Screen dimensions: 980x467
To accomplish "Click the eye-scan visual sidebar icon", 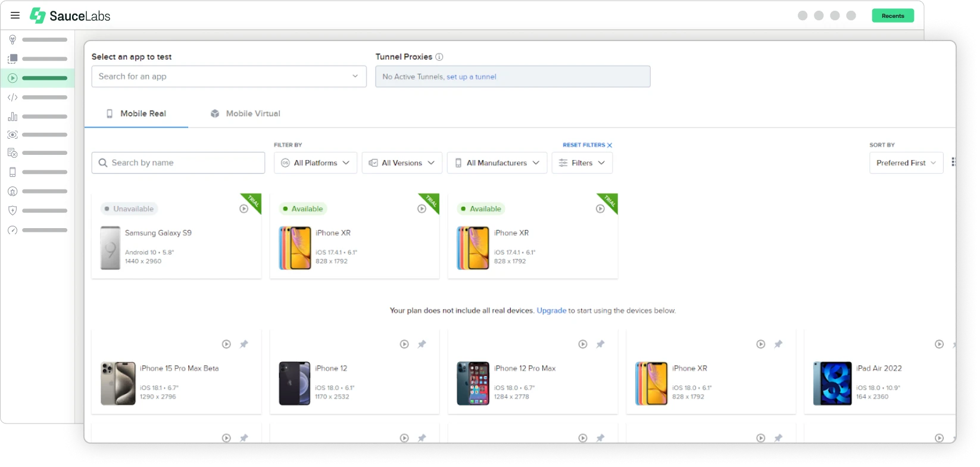I will coord(13,135).
